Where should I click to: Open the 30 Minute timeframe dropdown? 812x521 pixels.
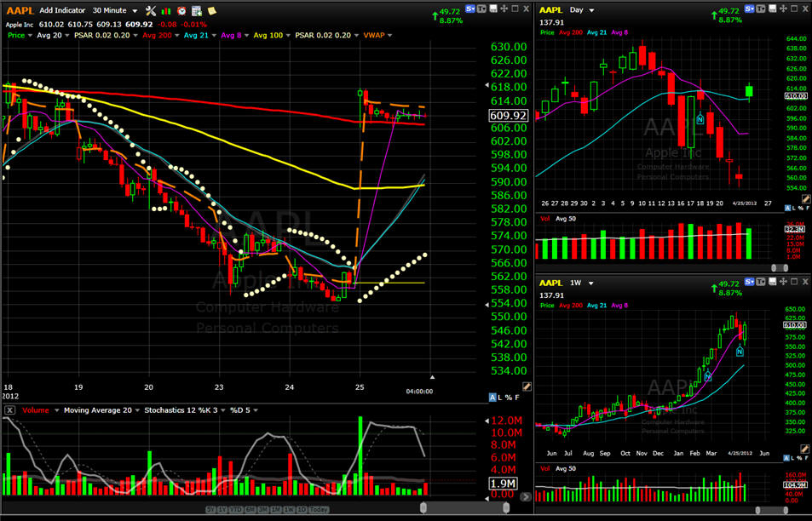point(135,11)
